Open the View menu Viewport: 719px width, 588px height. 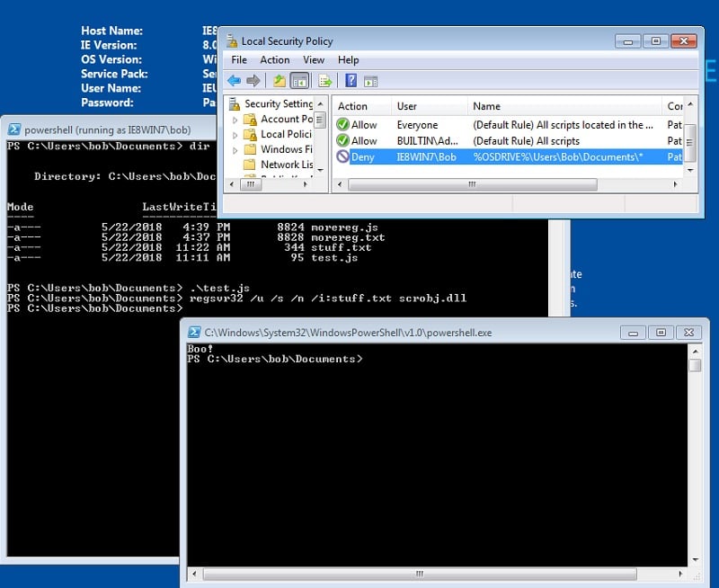coord(314,59)
